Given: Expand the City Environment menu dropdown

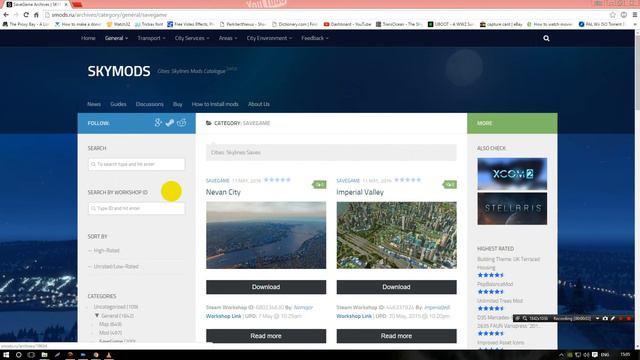Looking at the screenshot, I should coord(269,38).
